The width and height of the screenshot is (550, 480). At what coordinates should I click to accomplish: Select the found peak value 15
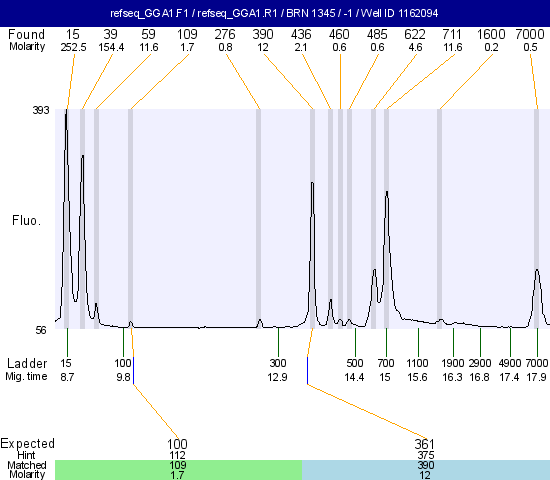73,34
